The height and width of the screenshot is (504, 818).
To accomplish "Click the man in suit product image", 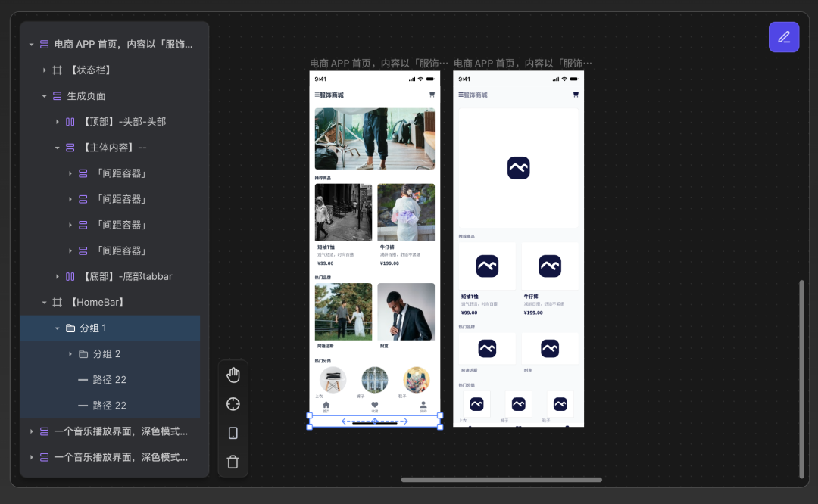I will tap(406, 312).
